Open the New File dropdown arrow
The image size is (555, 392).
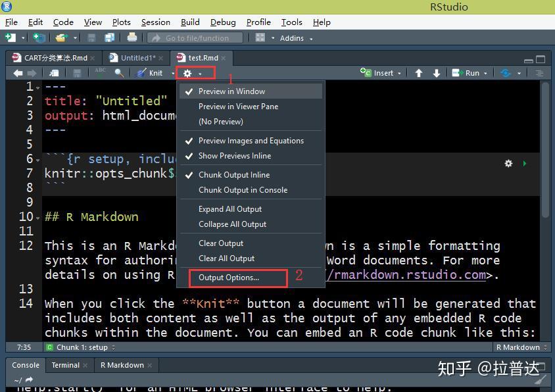click(x=23, y=38)
